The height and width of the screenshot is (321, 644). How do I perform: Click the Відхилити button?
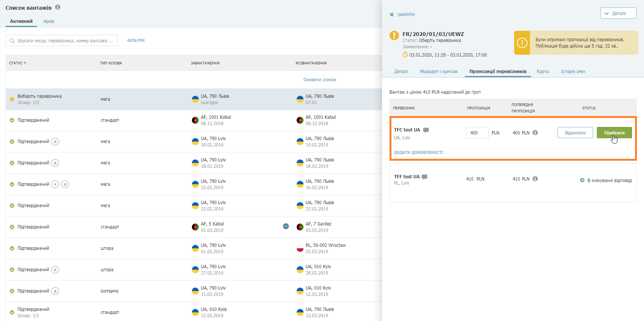(576, 133)
